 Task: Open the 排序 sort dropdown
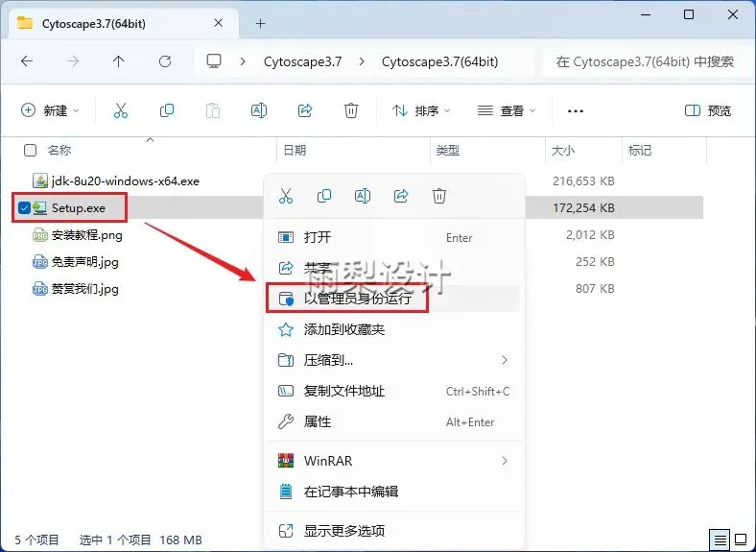421,111
